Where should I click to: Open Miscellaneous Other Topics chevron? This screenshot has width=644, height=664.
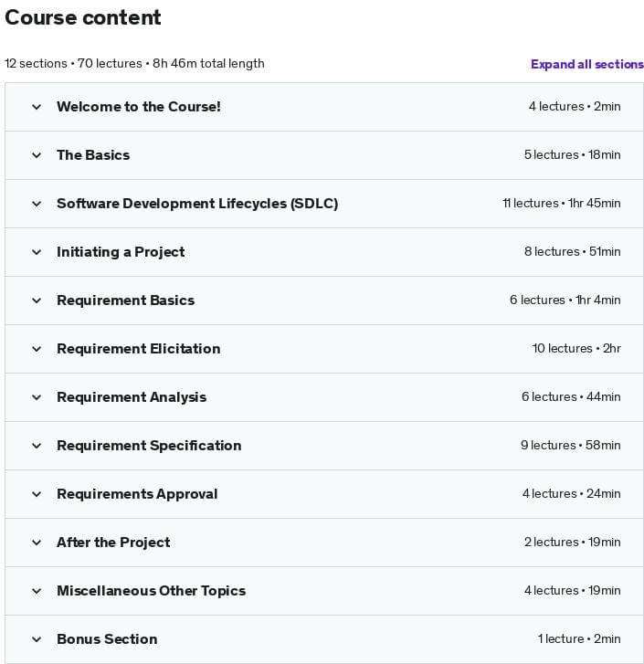click(37, 591)
